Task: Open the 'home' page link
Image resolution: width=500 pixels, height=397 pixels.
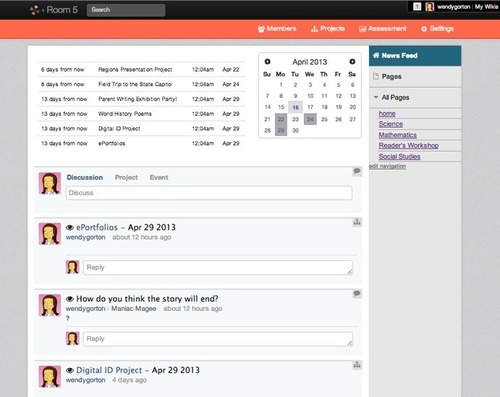Action: coord(387,113)
